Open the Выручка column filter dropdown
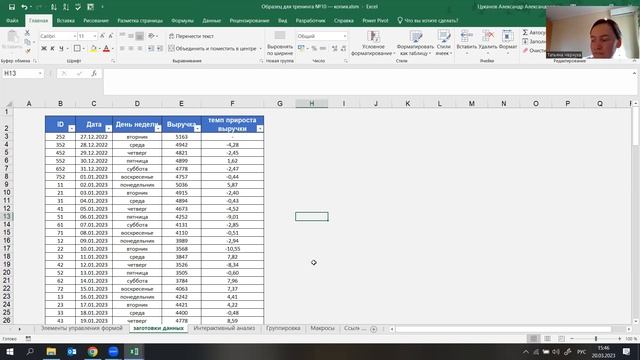640x360 pixels. tap(197, 129)
